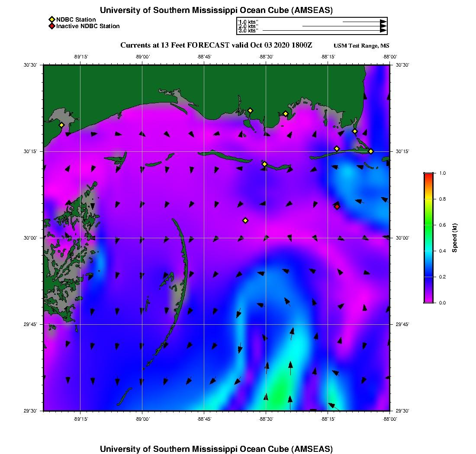
Task: Click the top -88°30' longitude label
Action: coord(266,57)
